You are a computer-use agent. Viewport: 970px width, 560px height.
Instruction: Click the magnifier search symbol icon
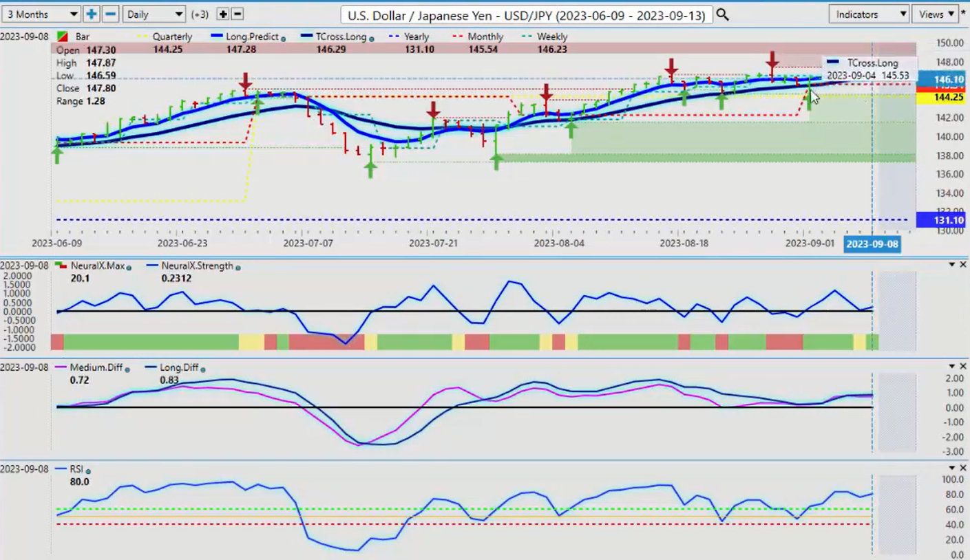tap(722, 14)
